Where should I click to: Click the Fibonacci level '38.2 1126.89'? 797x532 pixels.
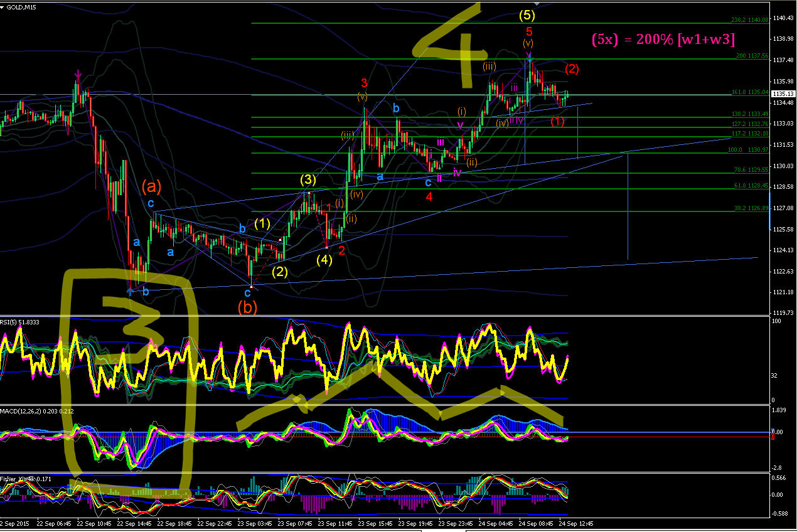(751, 208)
